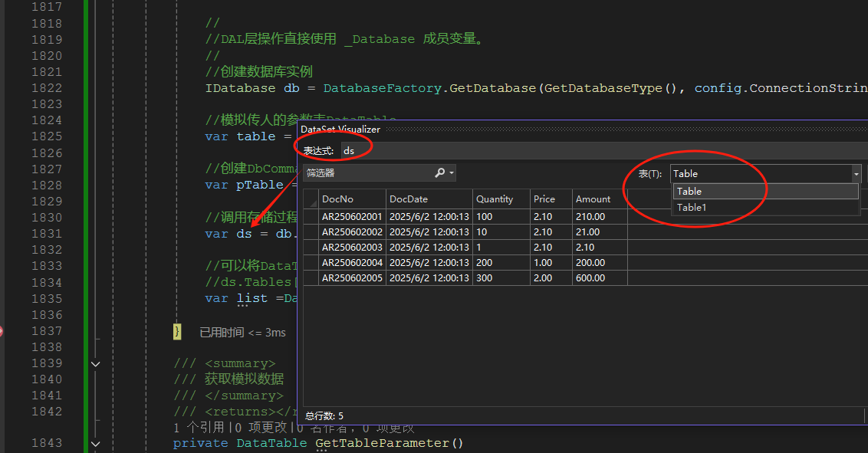
Task: Click the ds variable on line 1831
Action: pyautogui.click(x=244, y=234)
